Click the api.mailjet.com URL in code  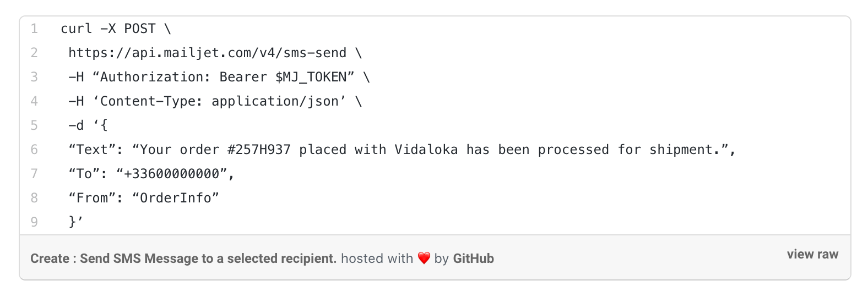(x=208, y=53)
